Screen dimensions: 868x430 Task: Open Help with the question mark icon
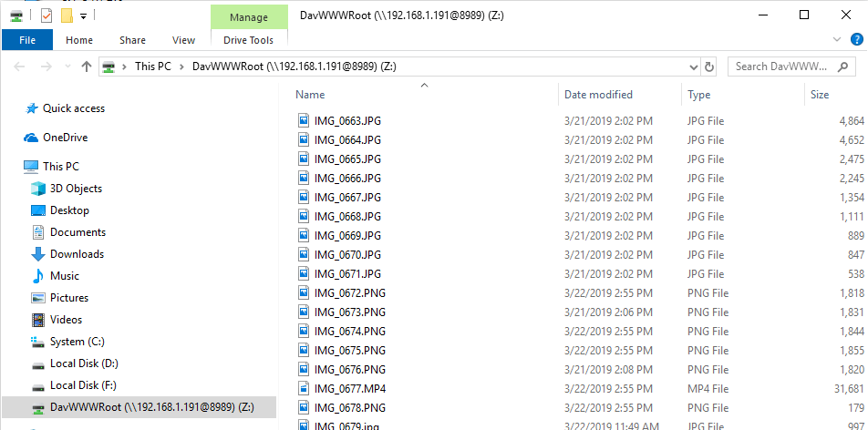click(x=856, y=39)
